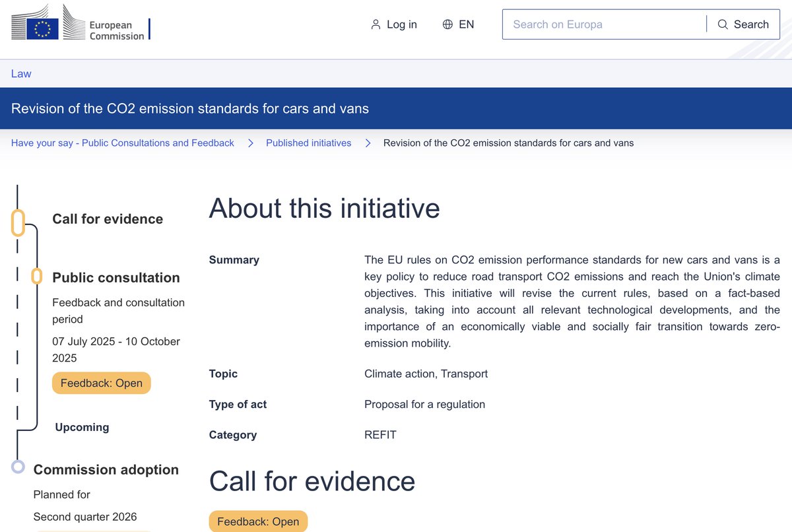Click the Category label
Image resolution: width=792 pixels, height=532 pixels.
[233, 435]
